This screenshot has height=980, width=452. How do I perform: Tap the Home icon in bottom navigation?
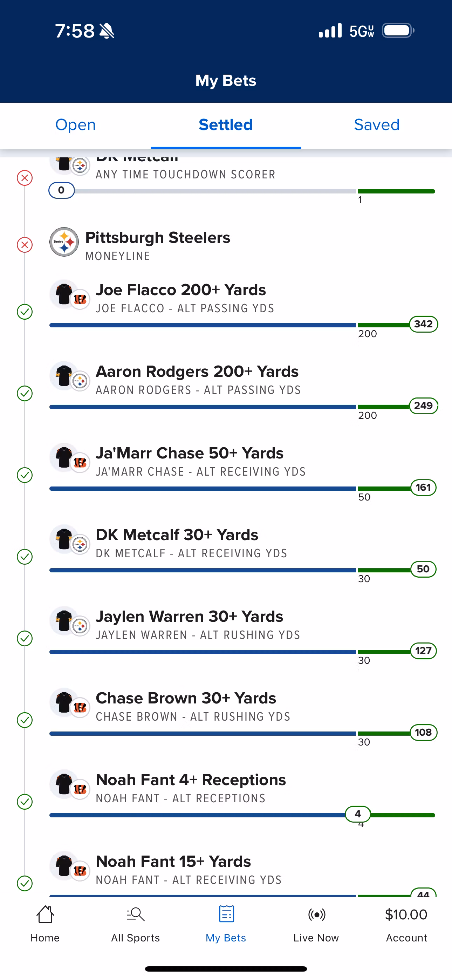(x=45, y=914)
